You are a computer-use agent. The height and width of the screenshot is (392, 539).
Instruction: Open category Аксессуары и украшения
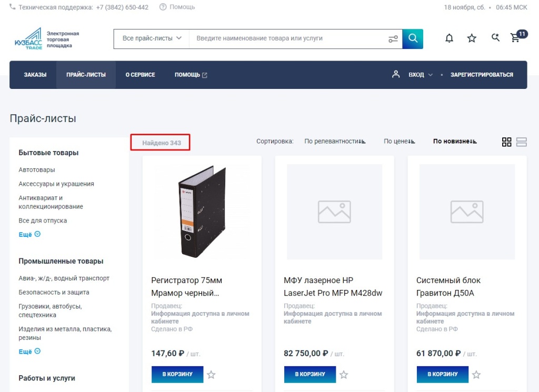[x=56, y=184]
